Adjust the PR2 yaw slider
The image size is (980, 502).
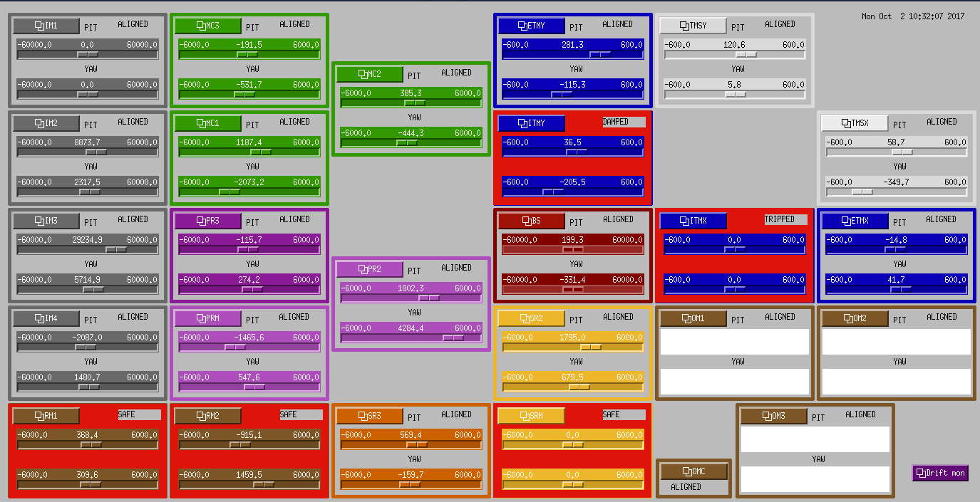click(x=453, y=338)
